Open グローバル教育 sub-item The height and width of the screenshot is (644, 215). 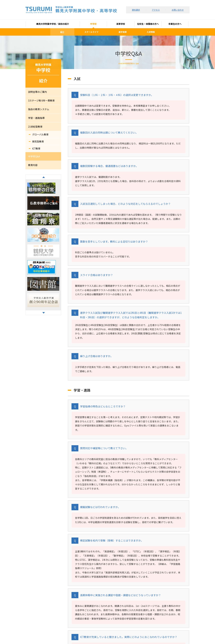(43, 134)
